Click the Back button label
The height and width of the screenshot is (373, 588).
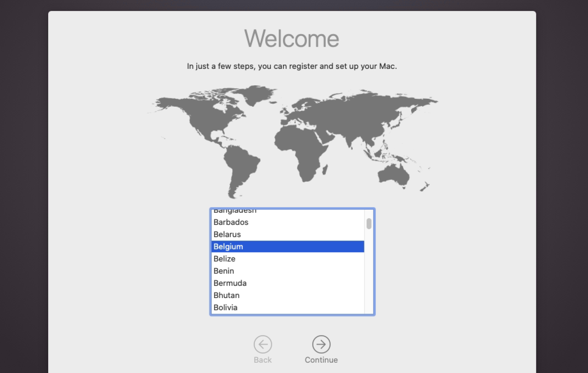pos(263,360)
